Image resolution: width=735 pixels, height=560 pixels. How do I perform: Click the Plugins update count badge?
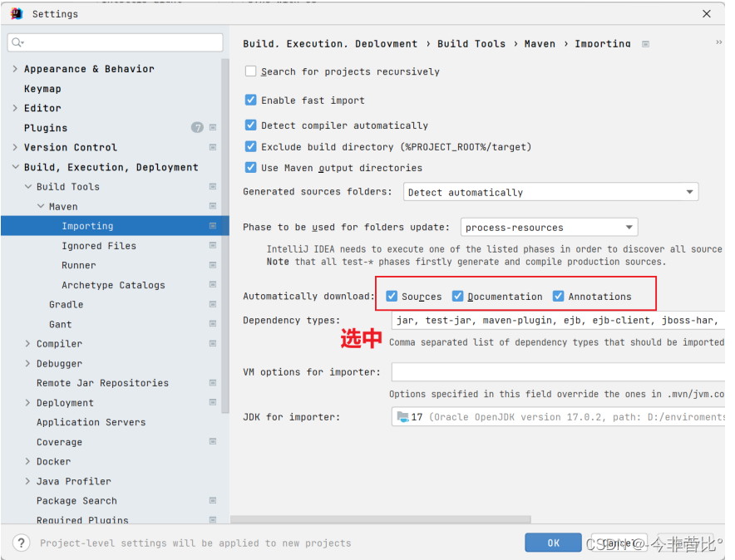[x=197, y=127]
